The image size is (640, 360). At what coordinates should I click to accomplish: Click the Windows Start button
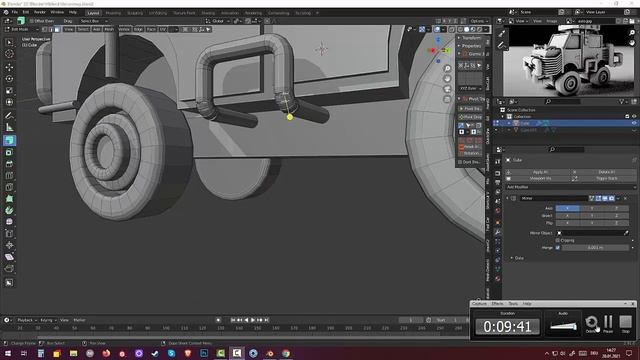pyautogui.click(x=8, y=353)
